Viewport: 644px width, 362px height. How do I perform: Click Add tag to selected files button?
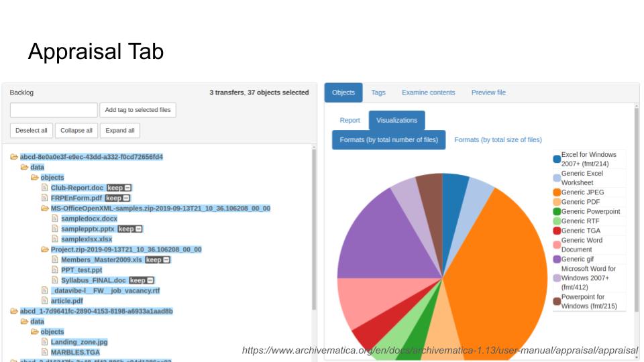pyautogui.click(x=138, y=110)
